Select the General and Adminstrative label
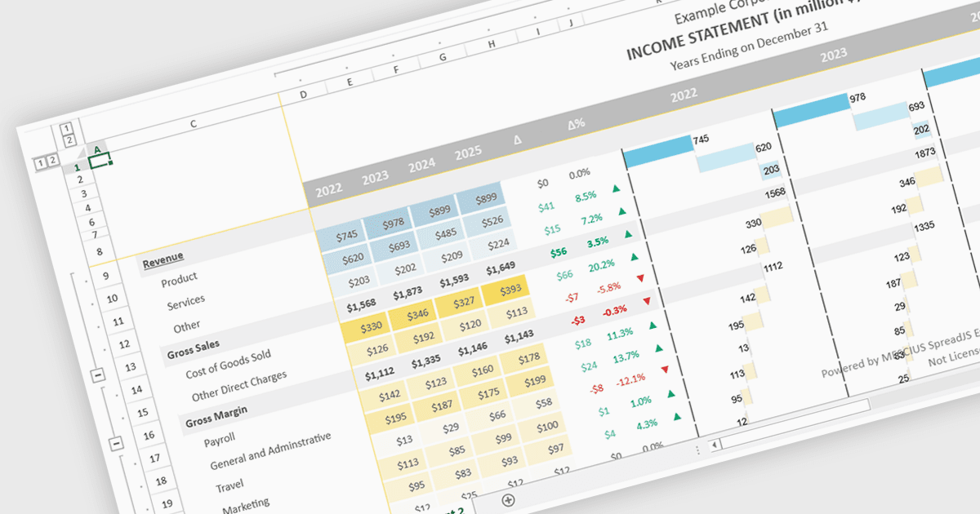This screenshot has height=514, width=980. 271,450
